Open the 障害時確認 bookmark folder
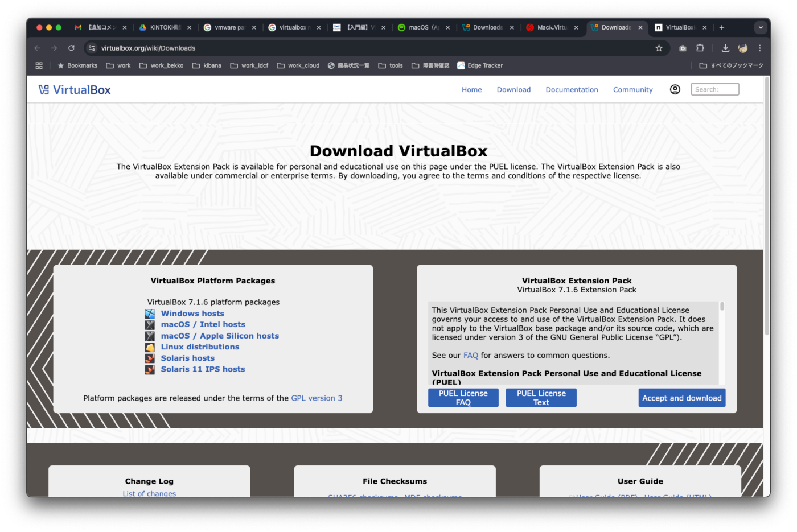 (430, 65)
